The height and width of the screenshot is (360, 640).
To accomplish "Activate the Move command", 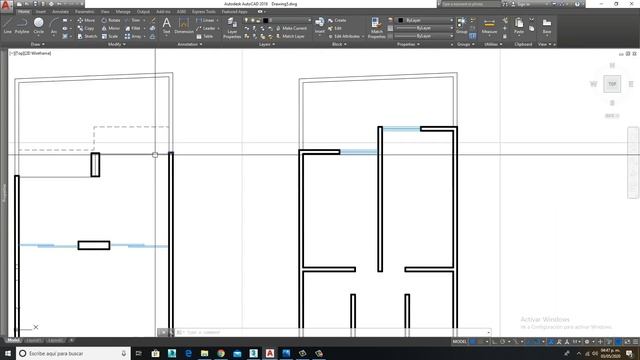I will pyautogui.click(x=86, y=20).
